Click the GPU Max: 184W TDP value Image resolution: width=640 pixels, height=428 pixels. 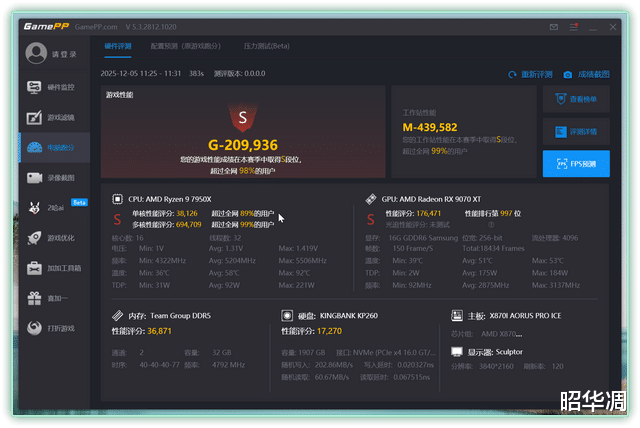(x=550, y=273)
